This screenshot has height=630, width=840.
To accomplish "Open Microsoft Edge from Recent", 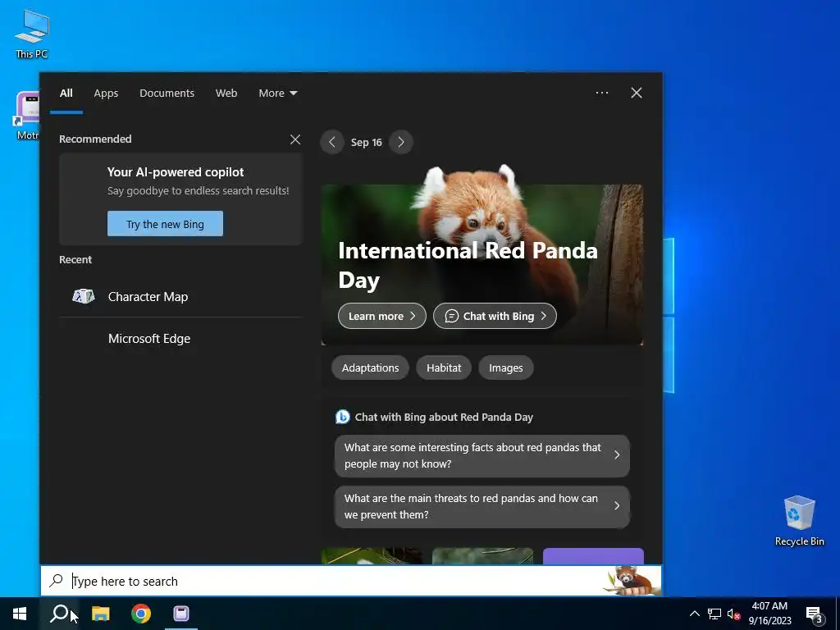I will click(180, 339).
